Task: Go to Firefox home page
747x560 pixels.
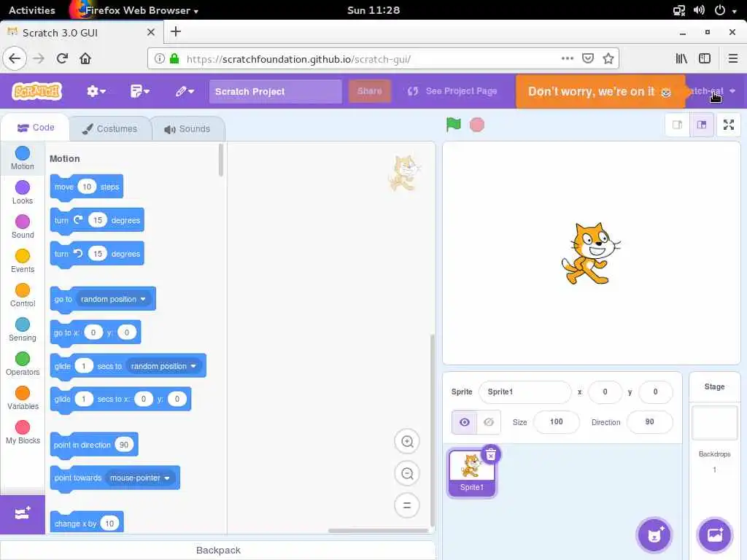Action: [85, 58]
